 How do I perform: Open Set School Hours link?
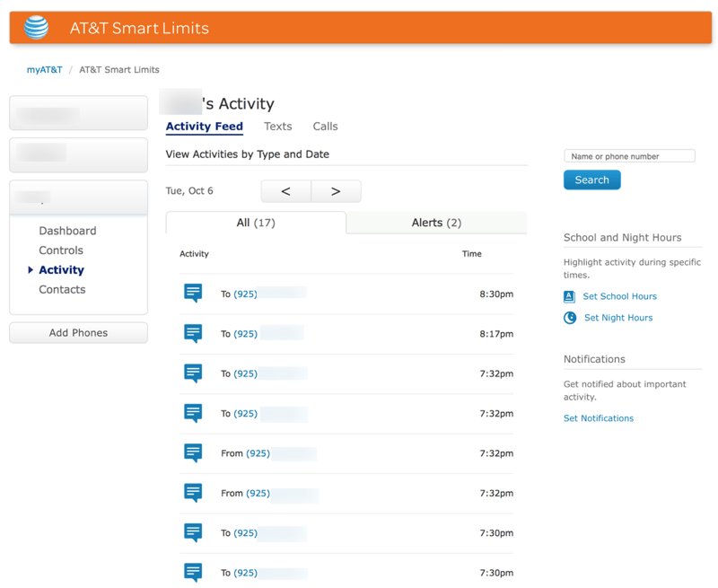coord(619,296)
